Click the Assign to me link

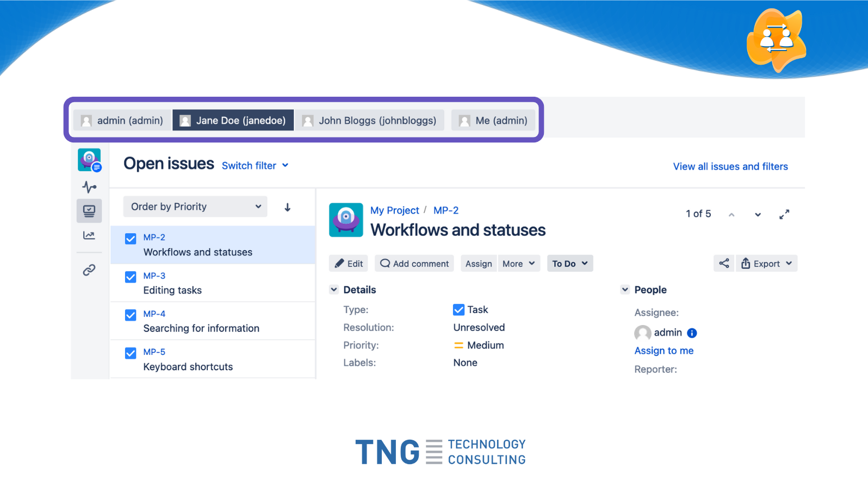pyautogui.click(x=664, y=351)
